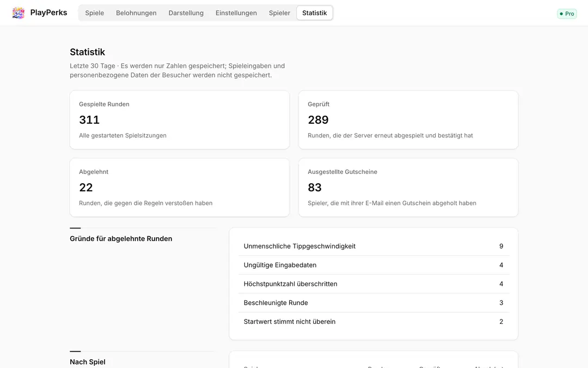Click the Ausgestellte Gutscheine value 83
Viewport: 588px width, 368px height.
tap(315, 188)
